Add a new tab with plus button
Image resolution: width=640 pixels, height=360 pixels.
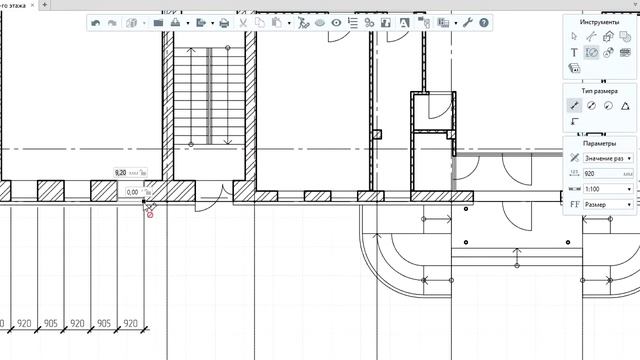point(44,5)
